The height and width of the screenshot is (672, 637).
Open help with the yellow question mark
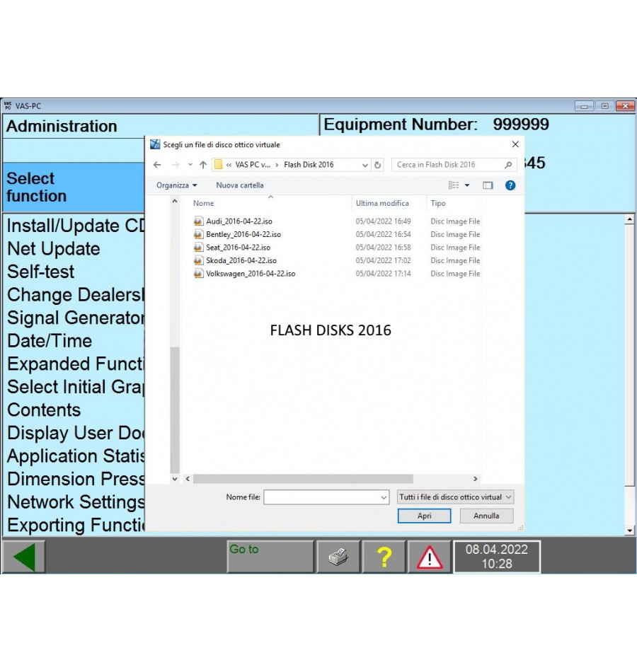pos(384,557)
